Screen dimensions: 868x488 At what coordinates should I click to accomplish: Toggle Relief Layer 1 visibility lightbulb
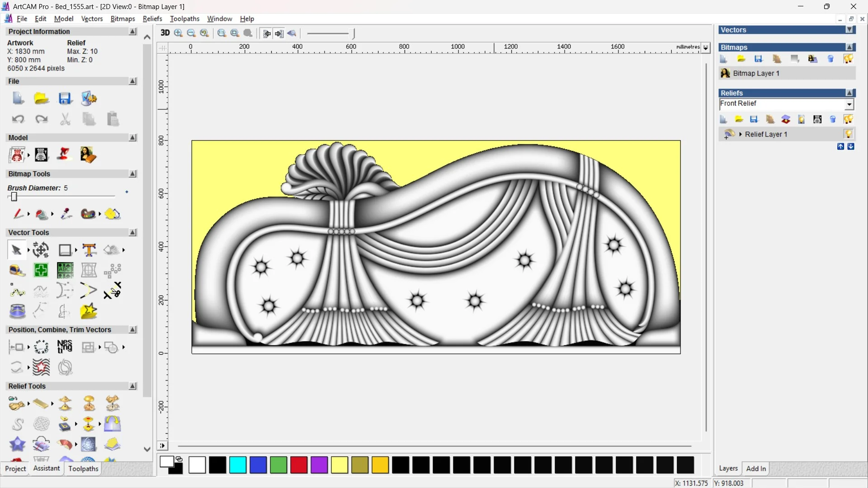tap(848, 134)
